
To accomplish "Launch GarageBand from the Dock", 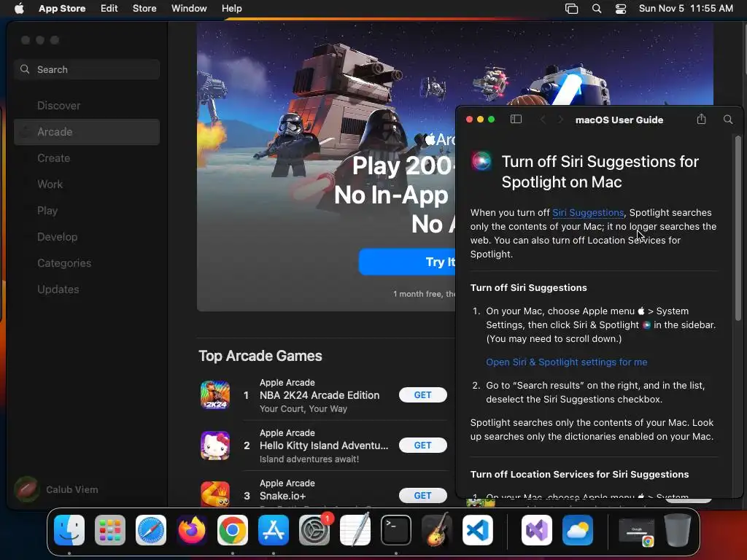I will click(437, 530).
